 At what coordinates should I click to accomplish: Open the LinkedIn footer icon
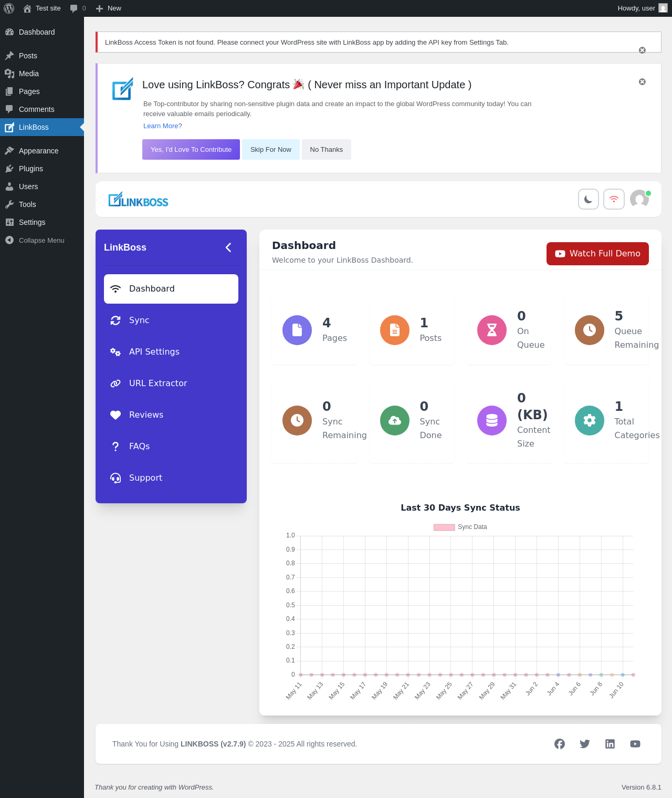tap(610, 744)
